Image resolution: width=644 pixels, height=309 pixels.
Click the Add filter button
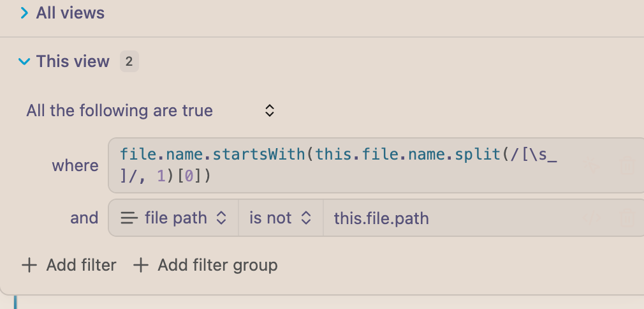pyautogui.click(x=69, y=265)
